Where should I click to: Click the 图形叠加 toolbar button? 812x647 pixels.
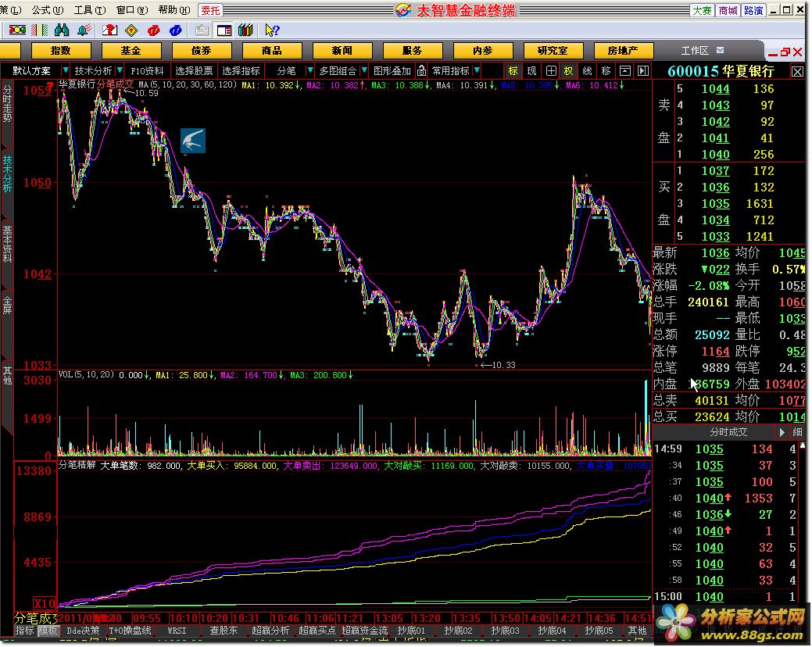tap(392, 71)
